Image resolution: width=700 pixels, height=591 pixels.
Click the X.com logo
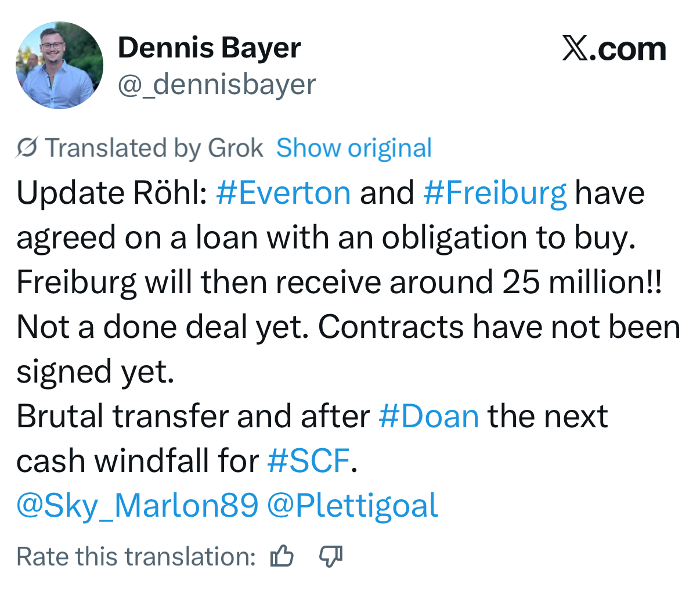[614, 49]
